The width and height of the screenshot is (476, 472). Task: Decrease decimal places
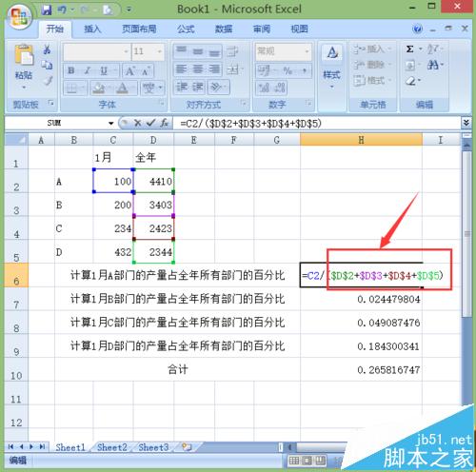coord(279,88)
